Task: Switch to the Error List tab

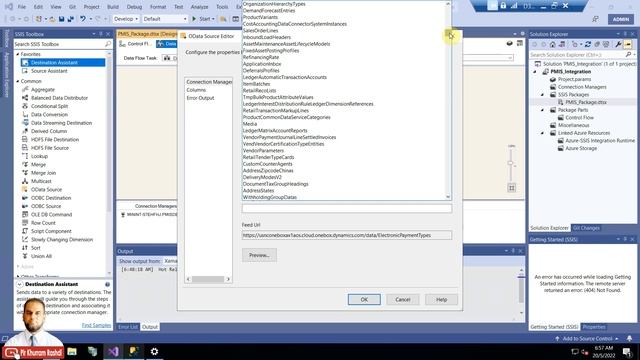Action: [128, 327]
